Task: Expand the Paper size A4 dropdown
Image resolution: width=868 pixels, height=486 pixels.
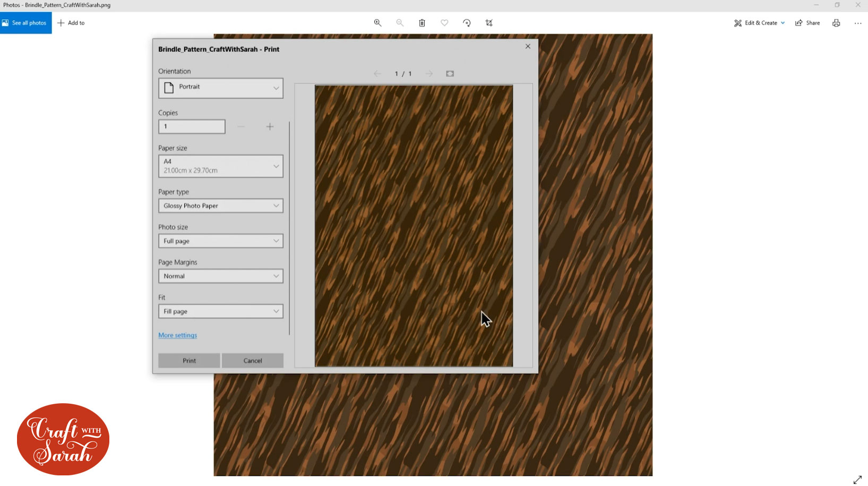Action: click(x=220, y=166)
